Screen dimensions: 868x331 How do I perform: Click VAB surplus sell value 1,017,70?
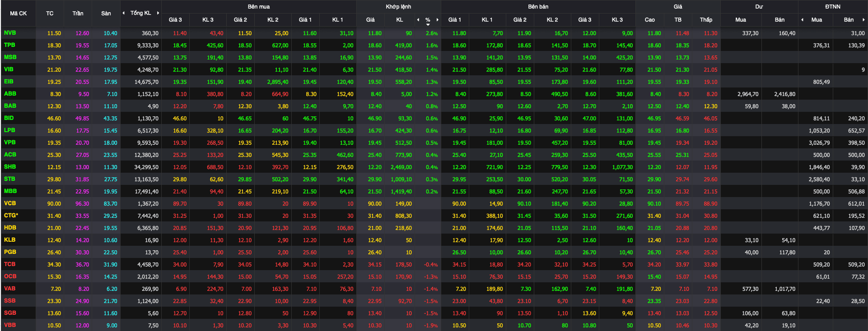[785, 289]
